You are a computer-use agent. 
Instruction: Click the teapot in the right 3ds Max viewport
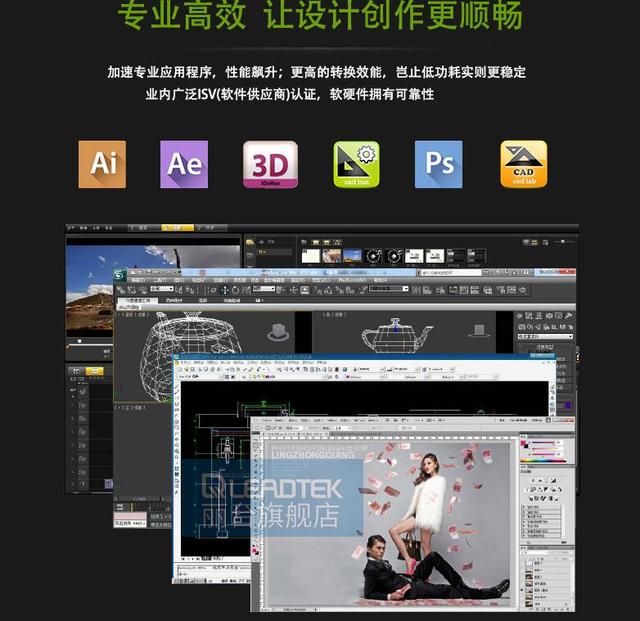click(x=396, y=335)
